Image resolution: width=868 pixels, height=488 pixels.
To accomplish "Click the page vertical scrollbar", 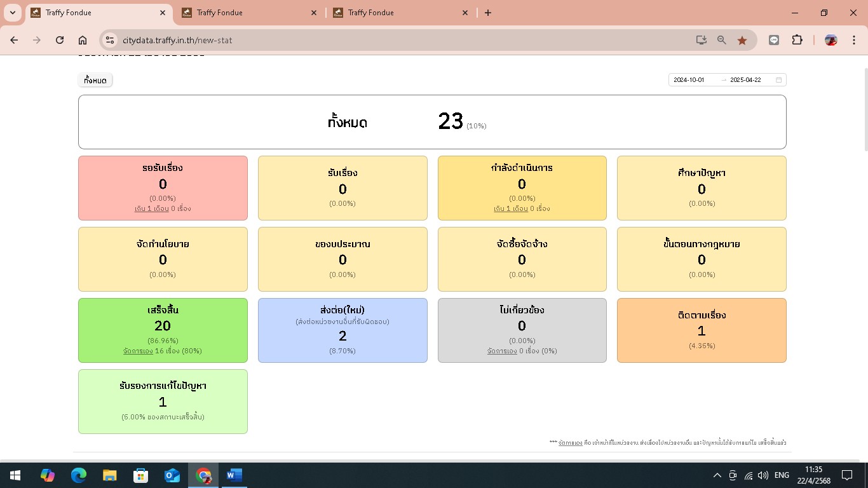I will coord(863,108).
